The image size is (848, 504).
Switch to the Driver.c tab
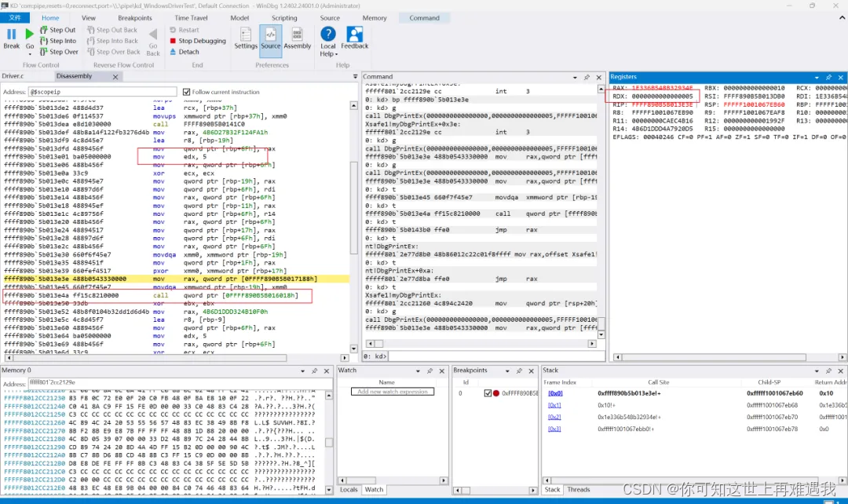pos(13,76)
